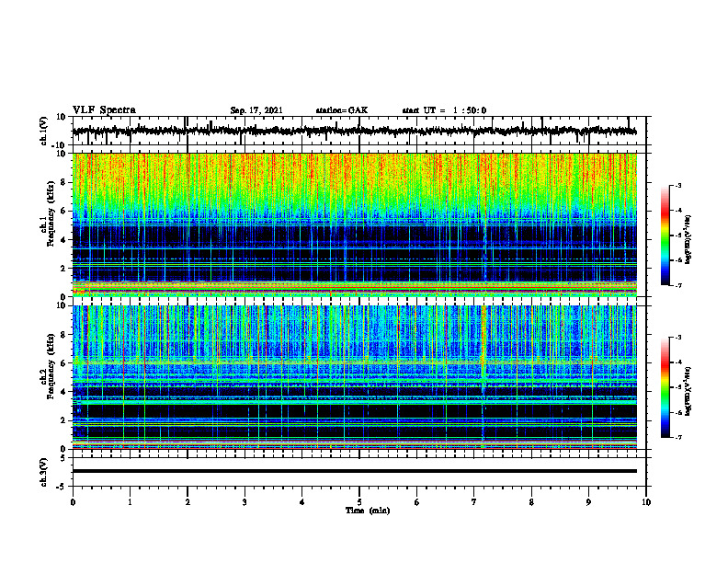This screenshot has width=728, height=563.
Task: Click the log(PSD) label beside ch.2 colorbar
Action: pos(689,391)
